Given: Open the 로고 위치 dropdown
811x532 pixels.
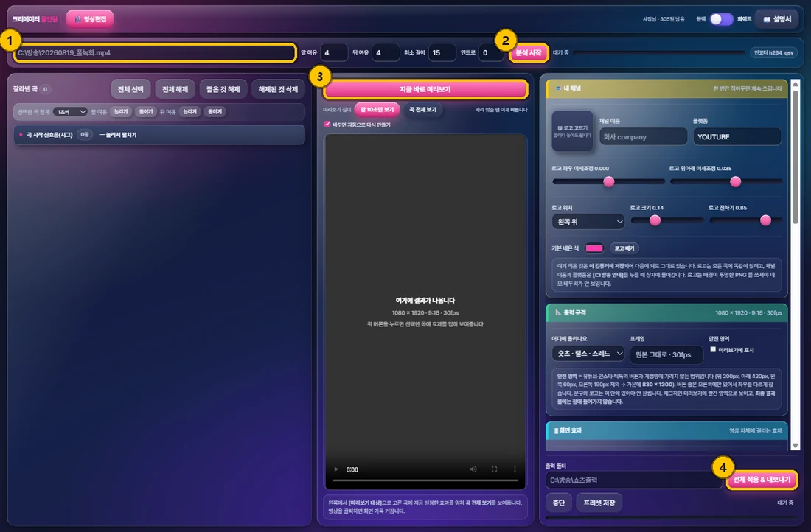Looking at the screenshot, I should pyautogui.click(x=588, y=222).
